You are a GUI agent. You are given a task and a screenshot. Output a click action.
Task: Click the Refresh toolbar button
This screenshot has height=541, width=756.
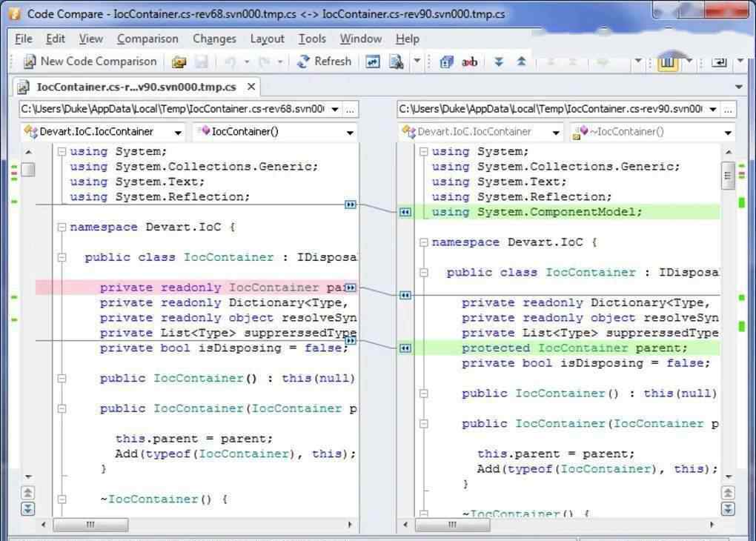(324, 62)
